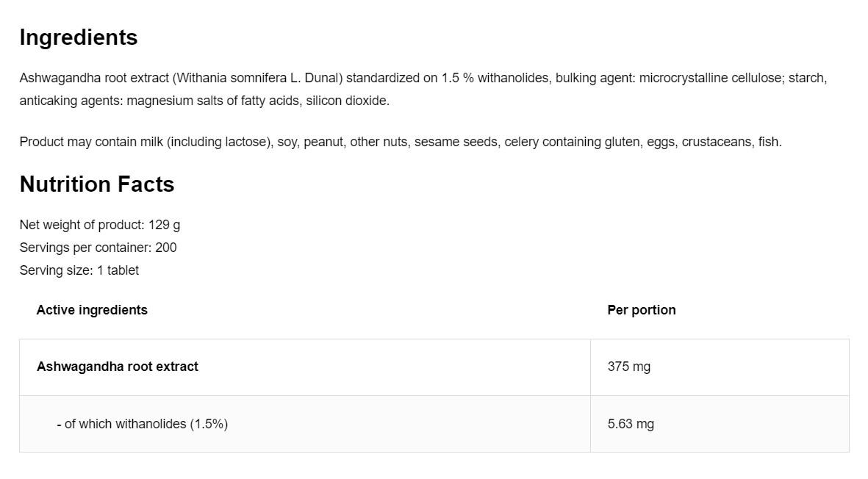The width and height of the screenshot is (868, 479).
Task: Click the Per portion column header
Action: [x=642, y=310]
